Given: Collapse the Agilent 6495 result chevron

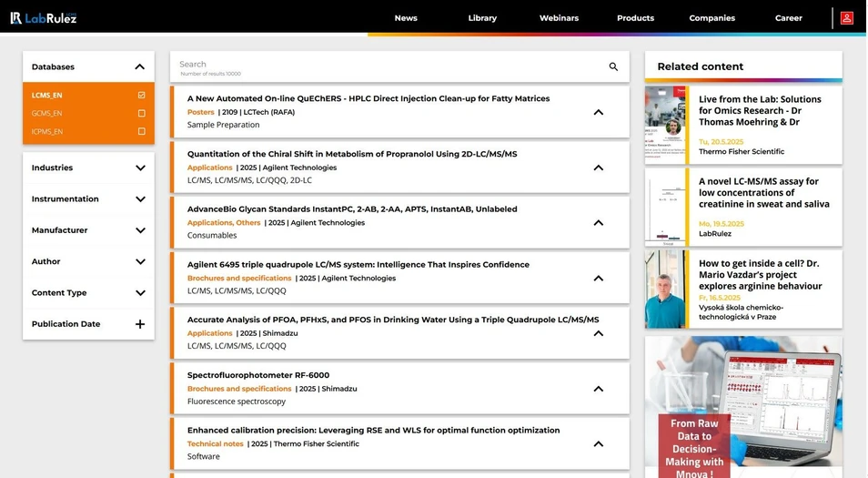Looking at the screenshot, I should coord(598,278).
